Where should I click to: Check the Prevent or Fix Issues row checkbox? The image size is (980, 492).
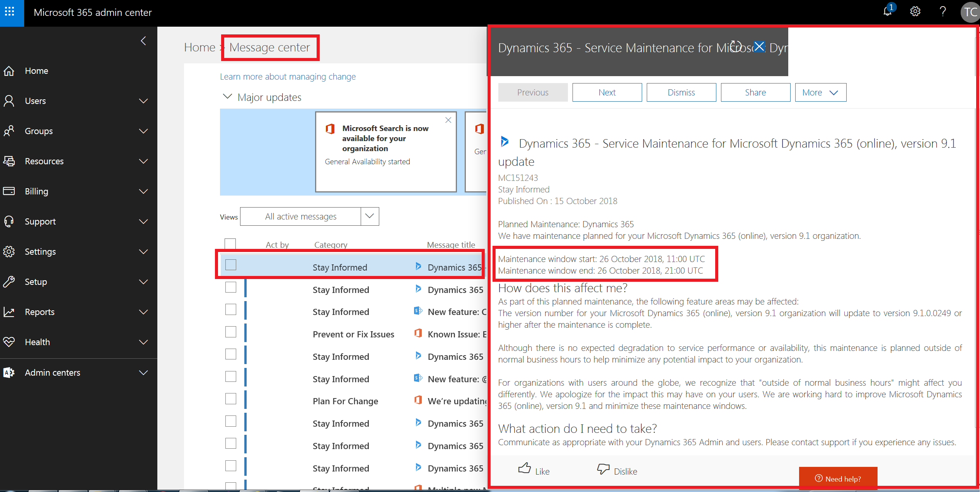click(x=231, y=332)
